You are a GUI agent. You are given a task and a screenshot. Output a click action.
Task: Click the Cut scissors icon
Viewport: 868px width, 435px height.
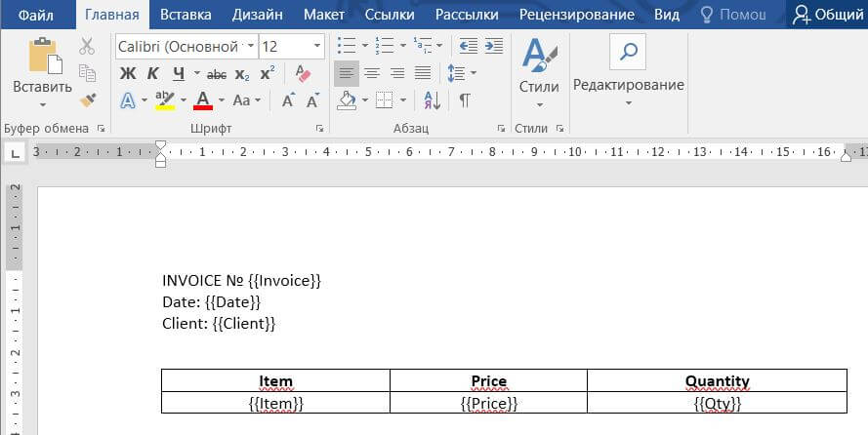pos(87,47)
